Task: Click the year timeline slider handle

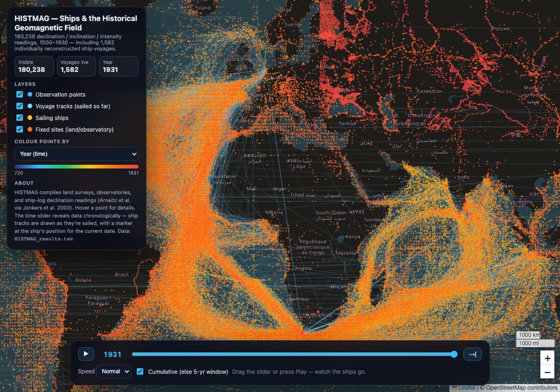Action: [454, 354]
